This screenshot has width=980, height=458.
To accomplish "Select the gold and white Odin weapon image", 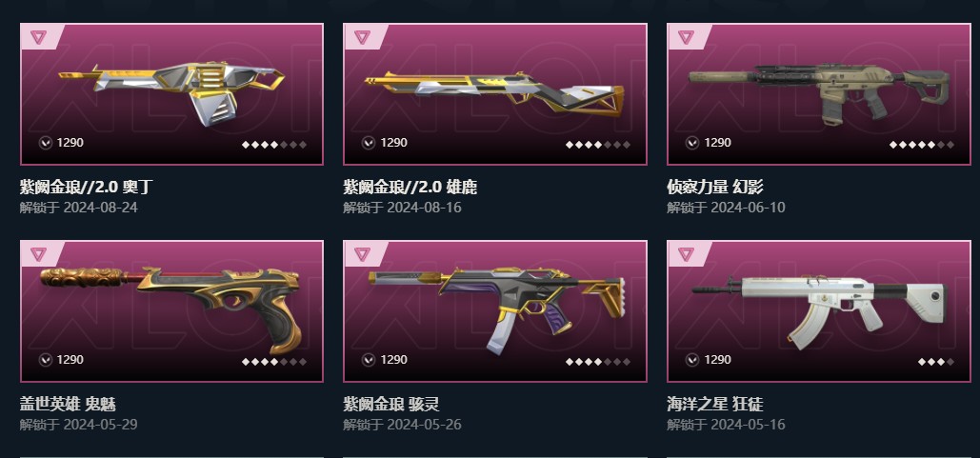I will pos(171,92).
